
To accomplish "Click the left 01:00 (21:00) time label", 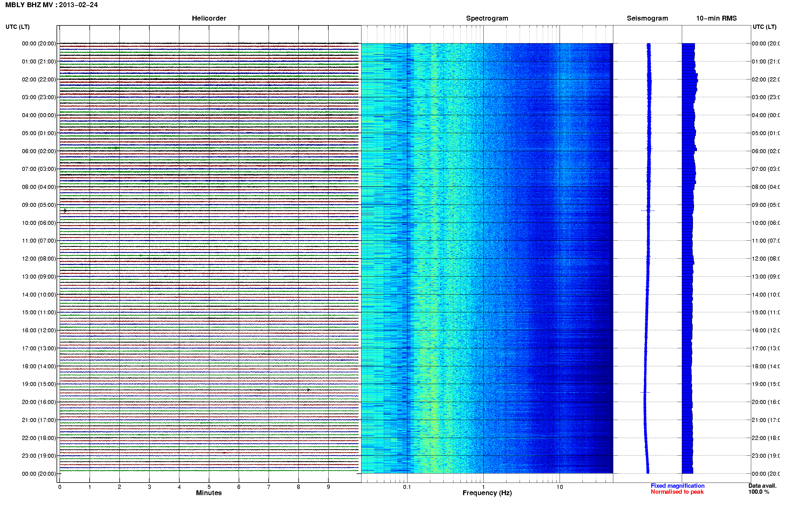I will click(39, 61).
